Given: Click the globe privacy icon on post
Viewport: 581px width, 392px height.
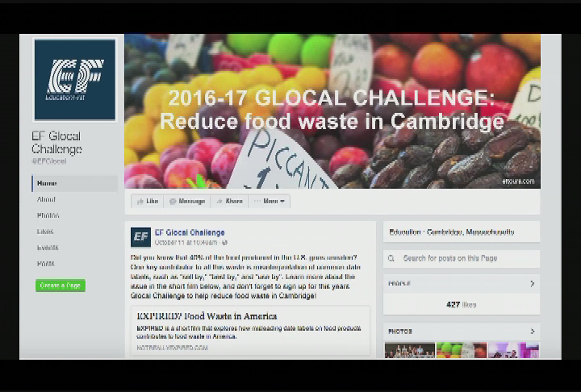Looking at the screenshot, I should [x=224, y=243].
